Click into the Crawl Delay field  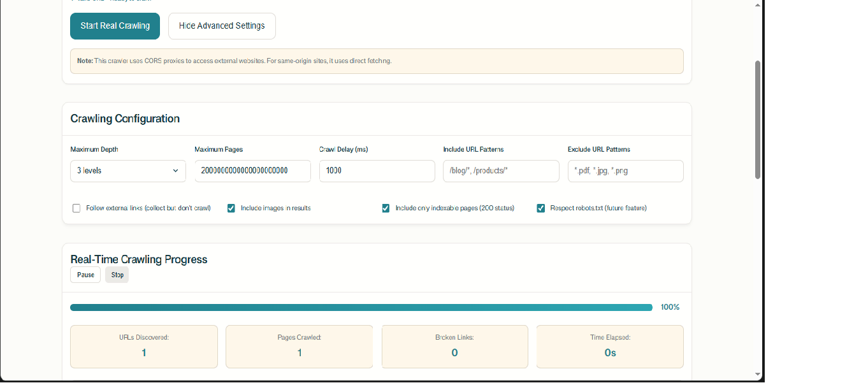(x=377, y=171)
